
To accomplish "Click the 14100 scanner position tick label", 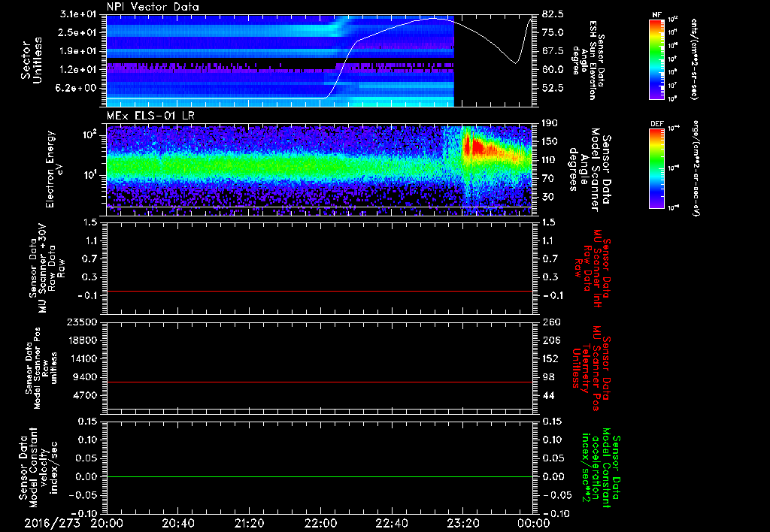I will click(x=83, y=358).
